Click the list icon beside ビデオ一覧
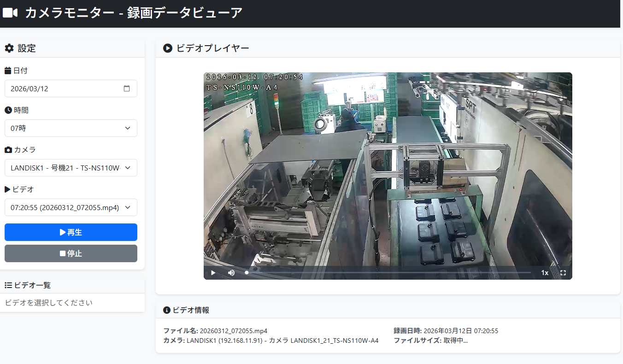623x364 pixels. pos(8,285)
